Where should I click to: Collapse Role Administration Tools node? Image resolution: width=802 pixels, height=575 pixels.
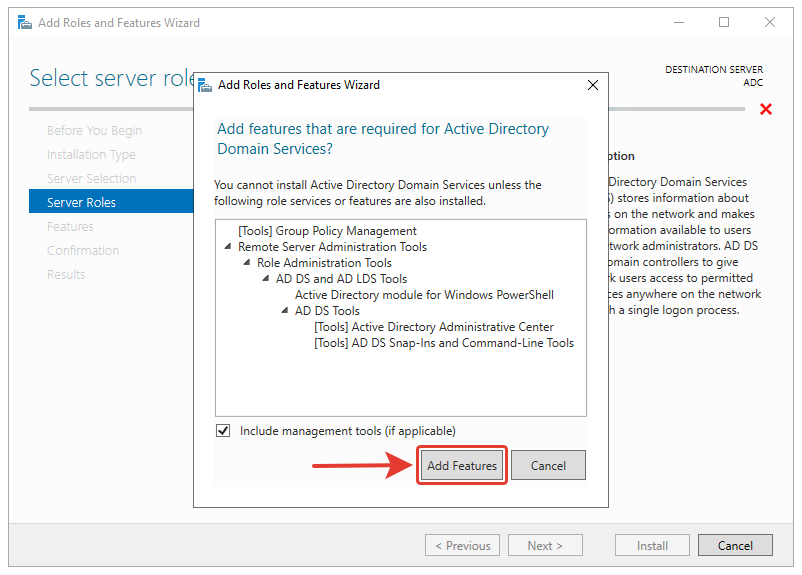[x=248, y=263]
